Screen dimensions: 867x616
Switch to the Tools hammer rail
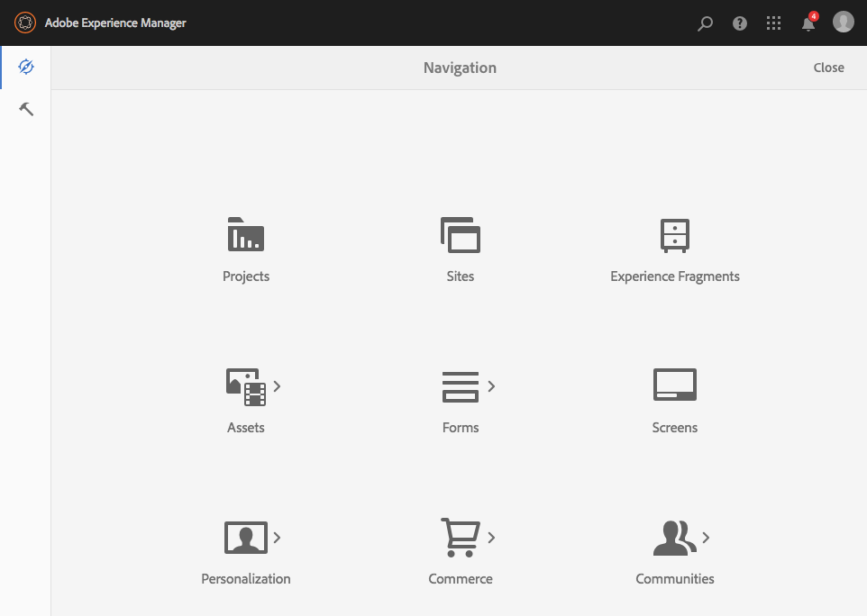(25, 108)
